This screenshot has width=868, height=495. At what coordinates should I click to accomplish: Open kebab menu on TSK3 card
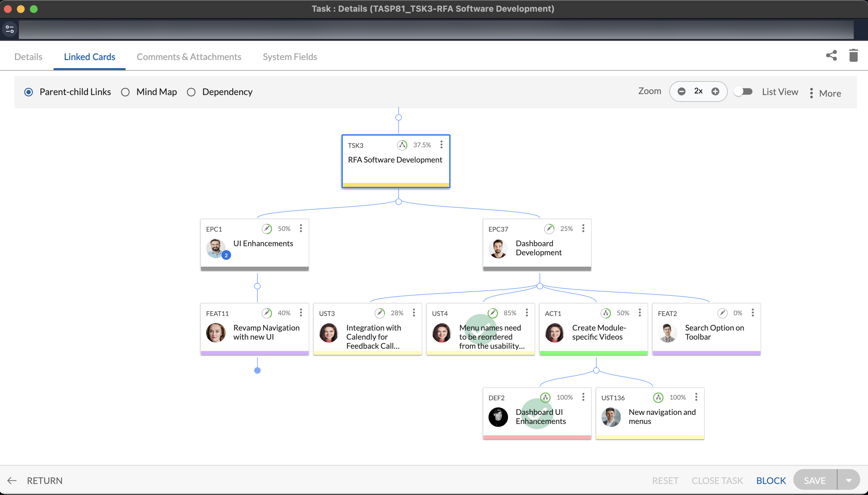[x=441, y=145]
